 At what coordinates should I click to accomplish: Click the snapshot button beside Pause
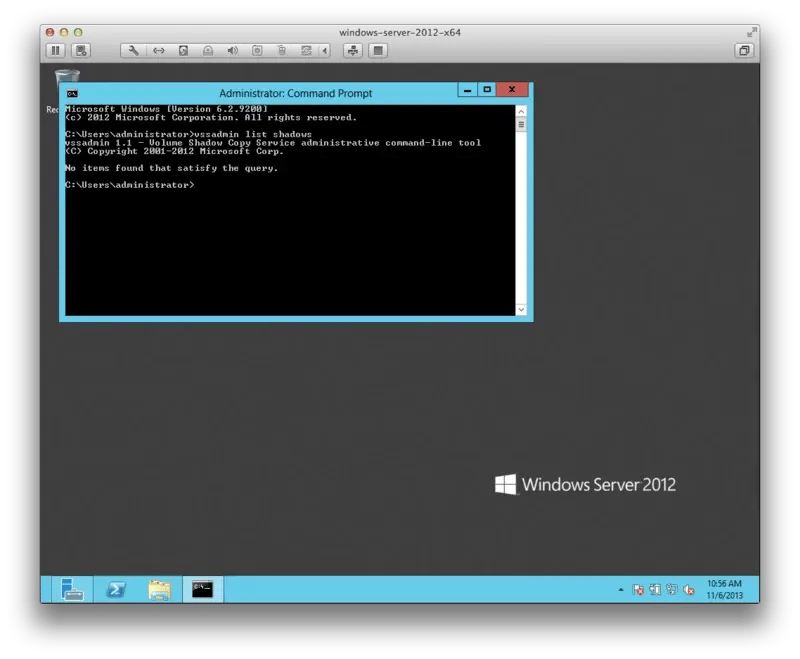pyautogui.click(x=81, y=50)
